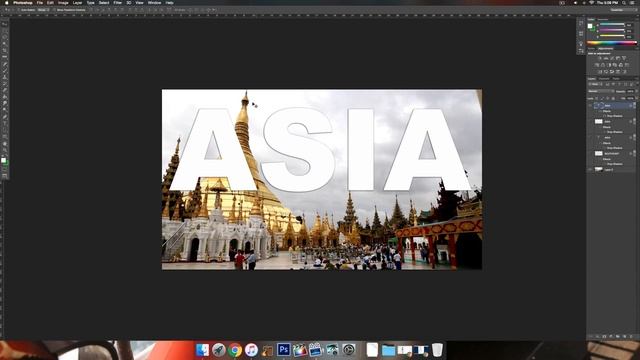The width and height of the screenshot is (640, 360).
Task: Click Add layer mask icon at panel bottom
Action: click(x=604, y=336)
